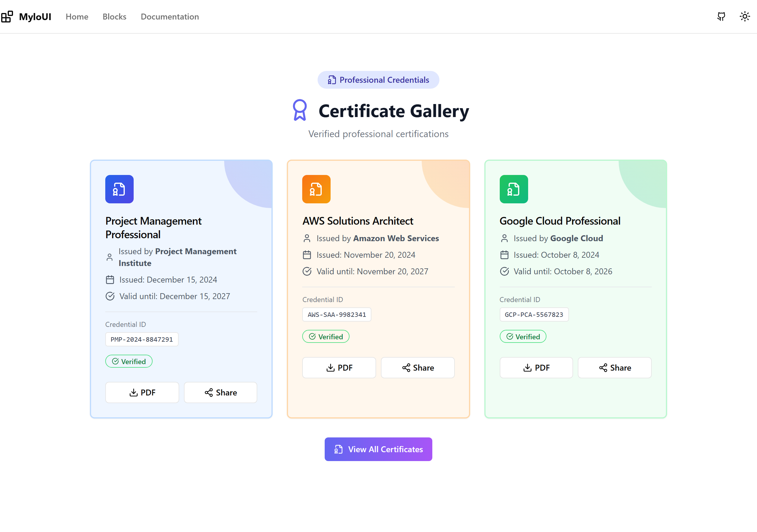Image resolution: width=757 pixels, height=532 pixels.
Task: Click the check-circle icon by October 8, 2026
Action: [x=504, y=271]
